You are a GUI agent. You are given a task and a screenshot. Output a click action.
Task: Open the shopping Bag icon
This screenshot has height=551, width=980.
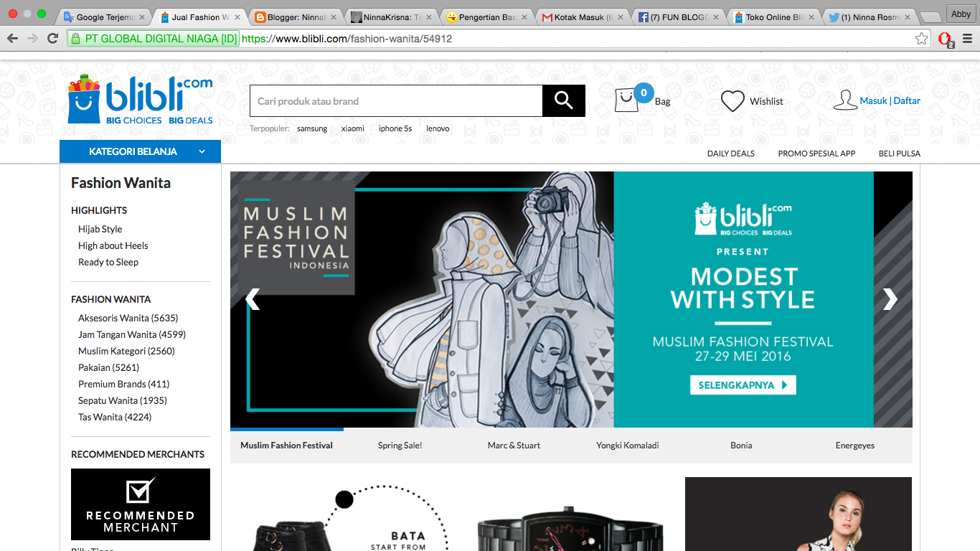point(626,100)
